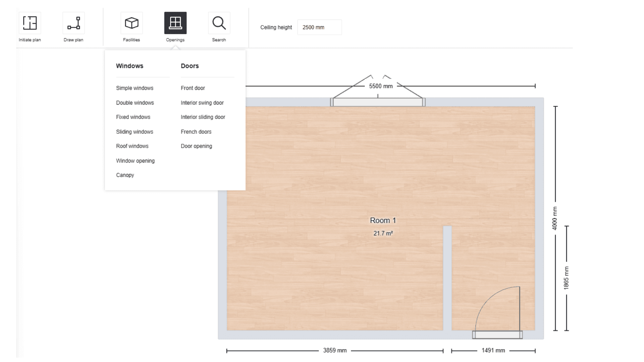This screenshot has width=644, height=362.
Task: Select Canopy from Windows list
Action: pyautogui.click(x=125, y=175)
